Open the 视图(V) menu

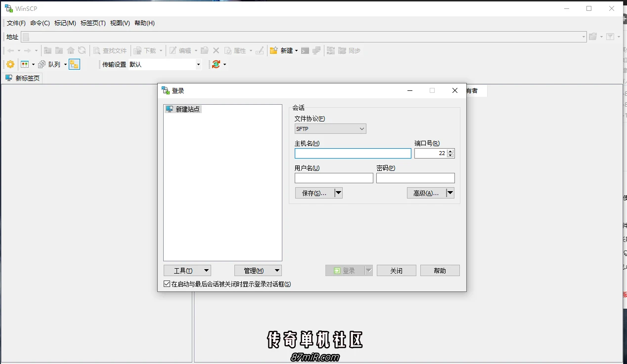click(x=120, y=23)
